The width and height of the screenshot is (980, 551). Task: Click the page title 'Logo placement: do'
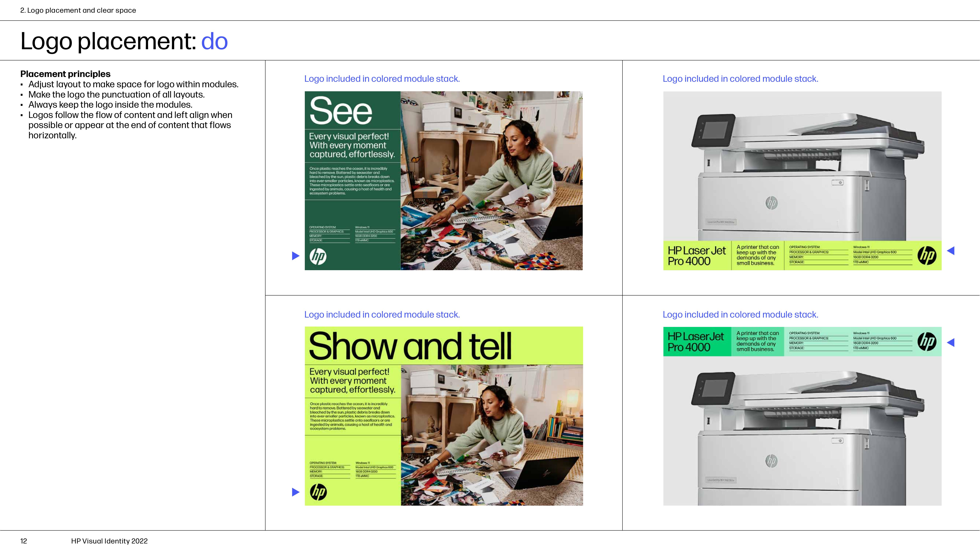coord(124,41)
